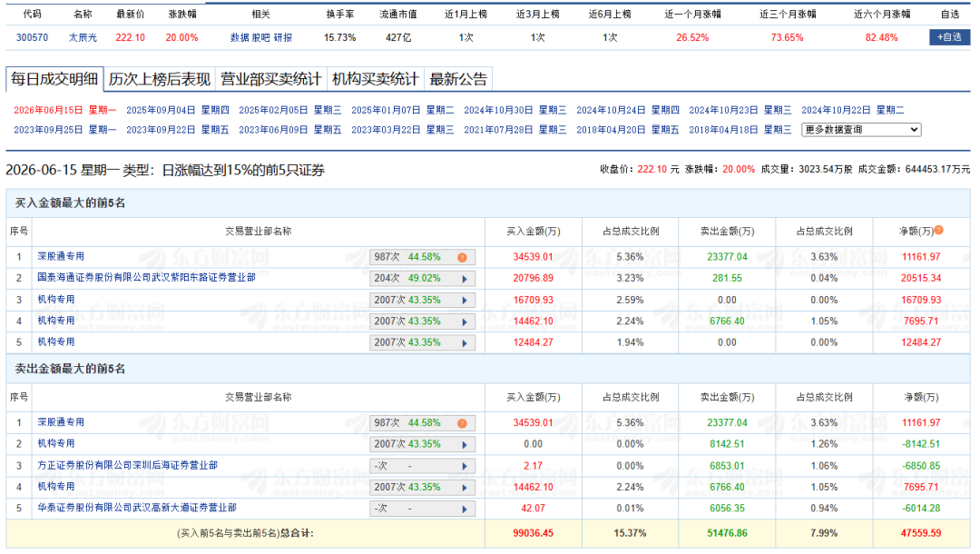Open 方正证券深圳后海证券营业部 link
Viewport: 980px width, 554px height.
pyautogui.click(x=128, y=465)
